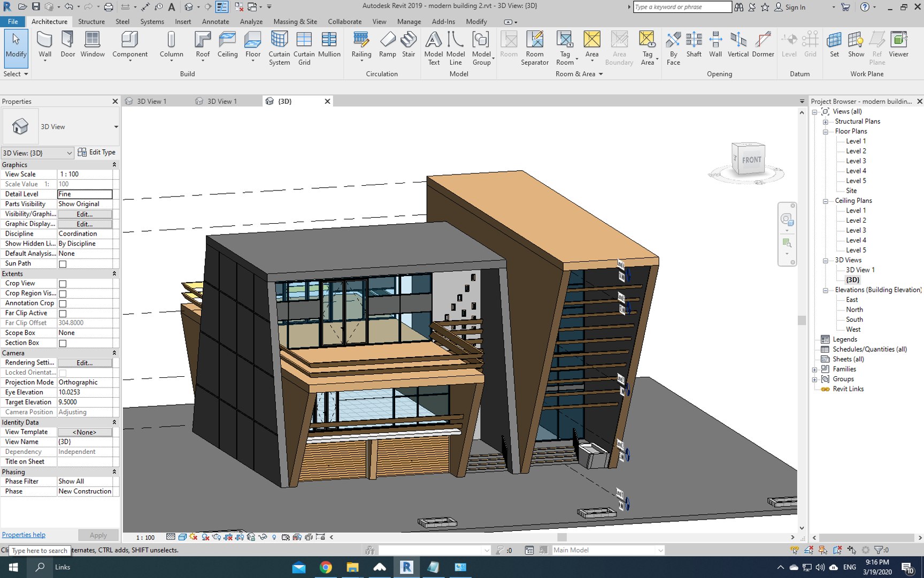Viewport: 924px width, 578px height.
Task: Select the Room Separator tool
Action: click(535, 48)
